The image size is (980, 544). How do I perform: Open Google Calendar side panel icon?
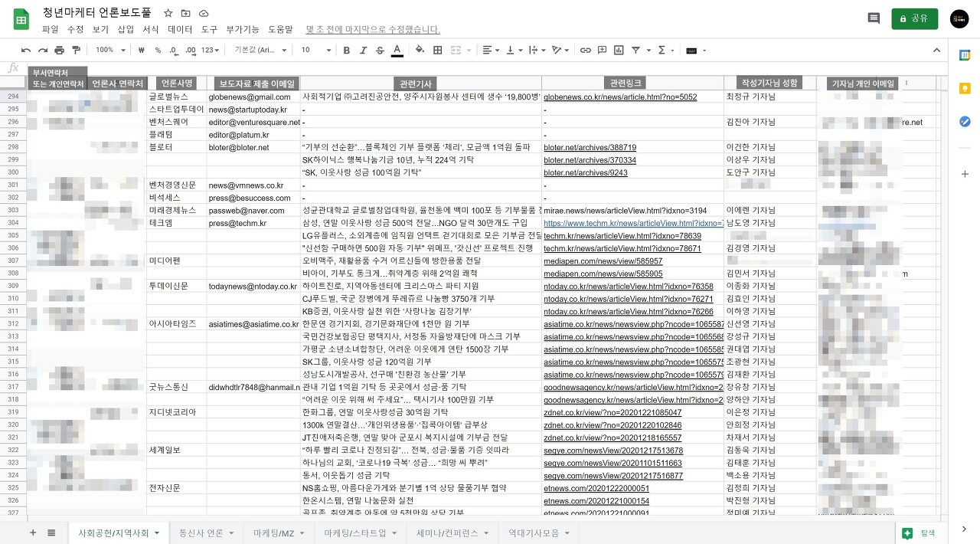[x=965, y=55]
